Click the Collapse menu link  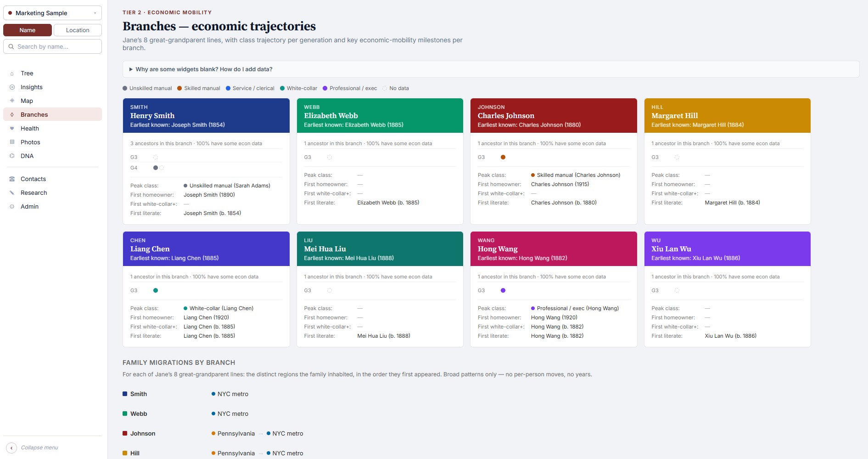click(39, 448)
